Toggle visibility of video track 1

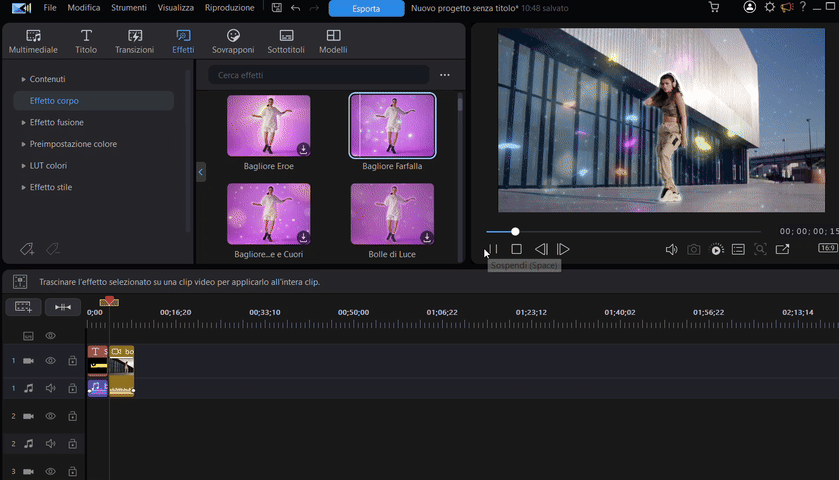tap(50, 361)
